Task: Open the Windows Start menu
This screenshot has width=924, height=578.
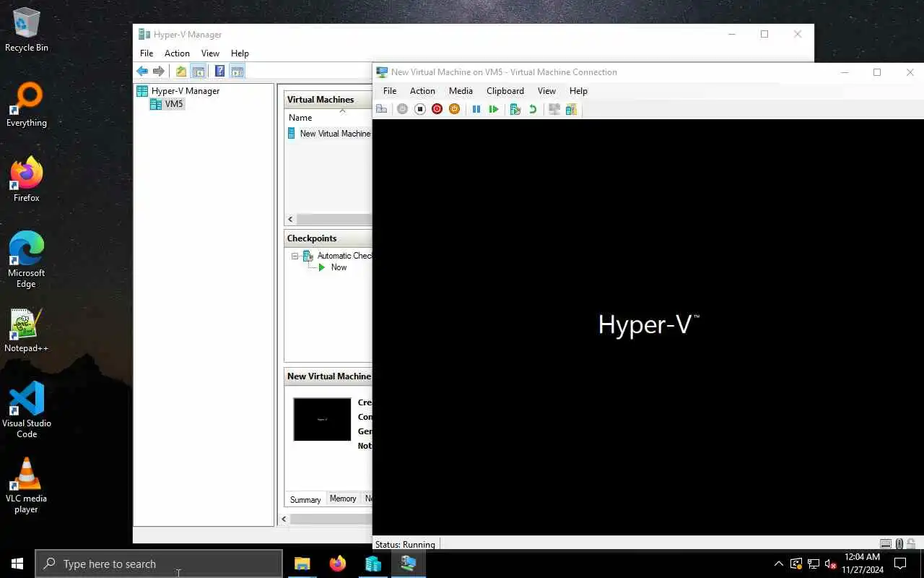Action: tap(17, 564)
